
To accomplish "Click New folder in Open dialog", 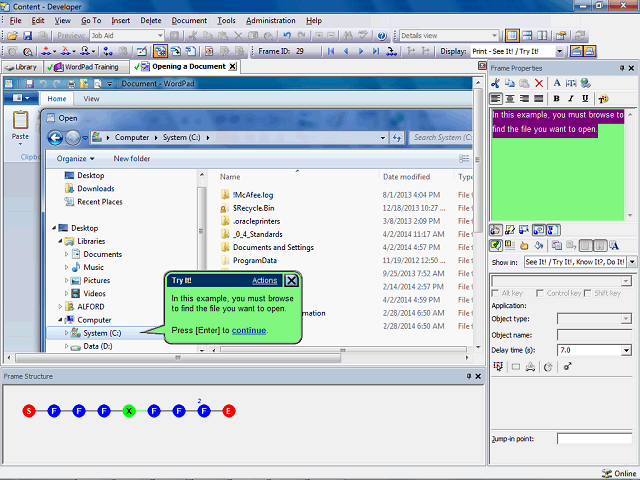I will click(x=131, y=159).
